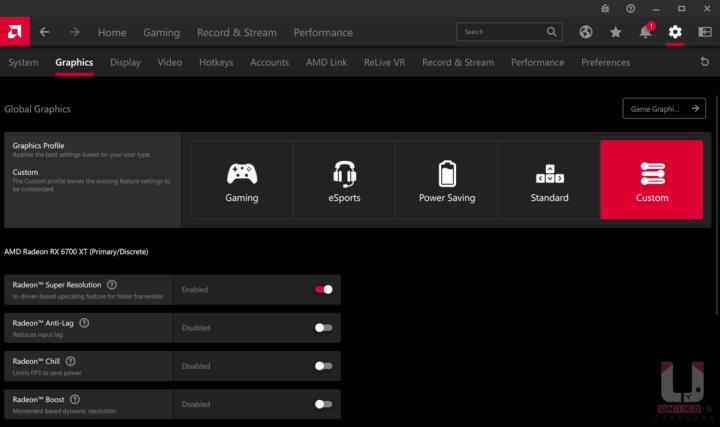
Task: Open the help question mark in title bar
Action: 630,8
